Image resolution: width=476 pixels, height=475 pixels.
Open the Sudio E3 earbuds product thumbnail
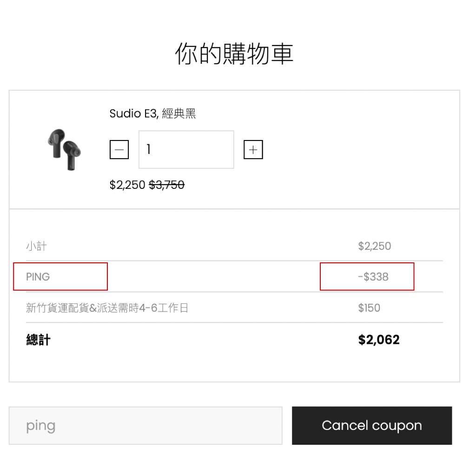64,149
